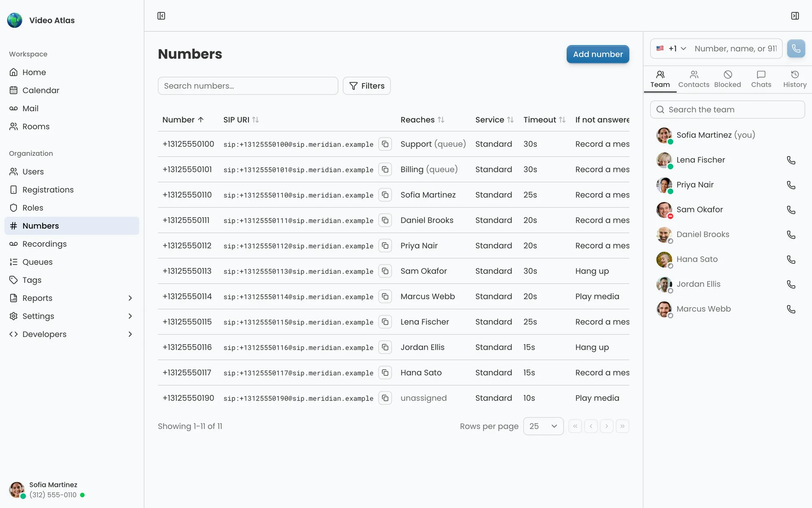Click the Add number button
This screenshot has width=812, height=508.
(598, 54)
